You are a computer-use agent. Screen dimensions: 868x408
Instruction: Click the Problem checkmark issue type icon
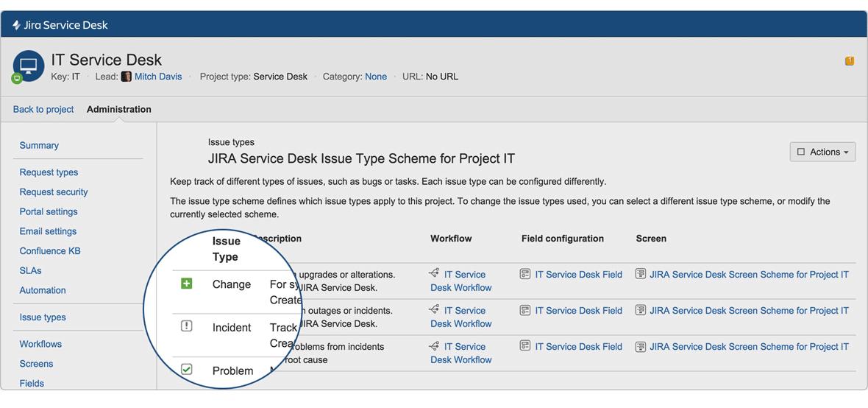pos(187,370)
